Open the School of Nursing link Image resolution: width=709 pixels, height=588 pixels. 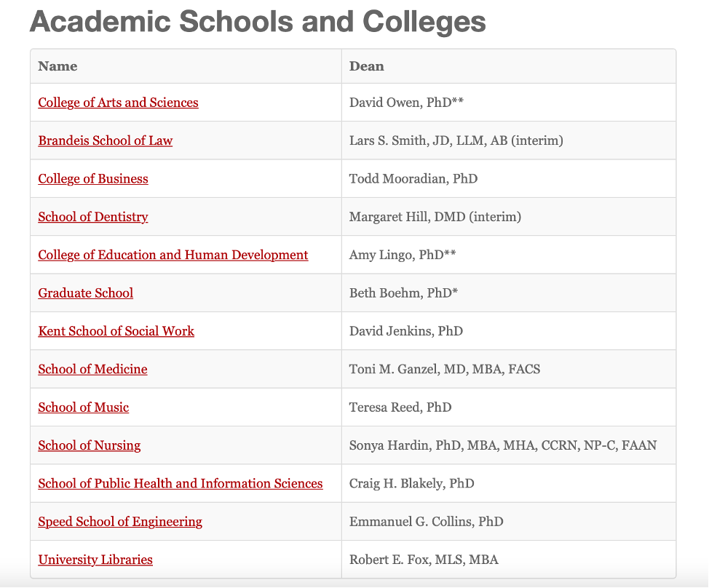pos(89,445)
